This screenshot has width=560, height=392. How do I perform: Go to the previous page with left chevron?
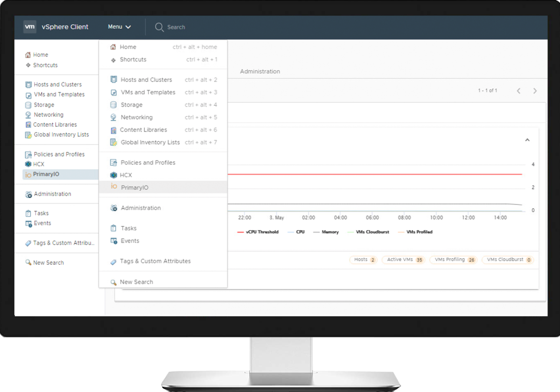pos(518,91)
